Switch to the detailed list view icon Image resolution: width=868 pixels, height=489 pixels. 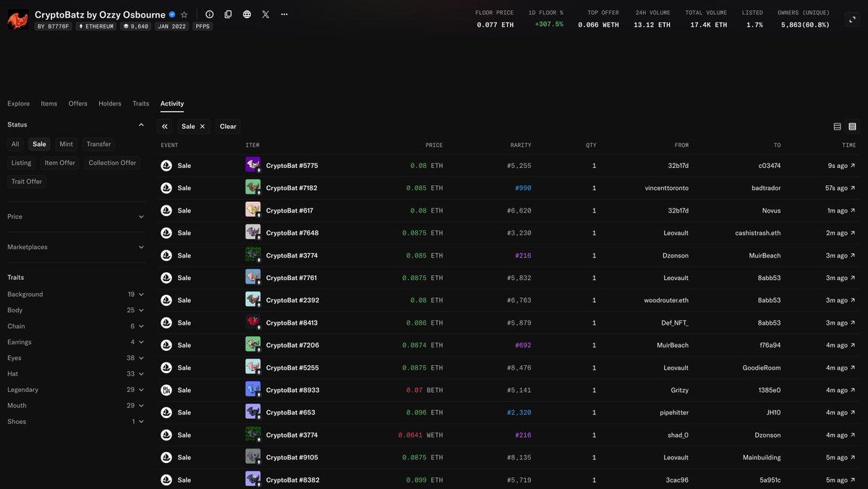852,127
